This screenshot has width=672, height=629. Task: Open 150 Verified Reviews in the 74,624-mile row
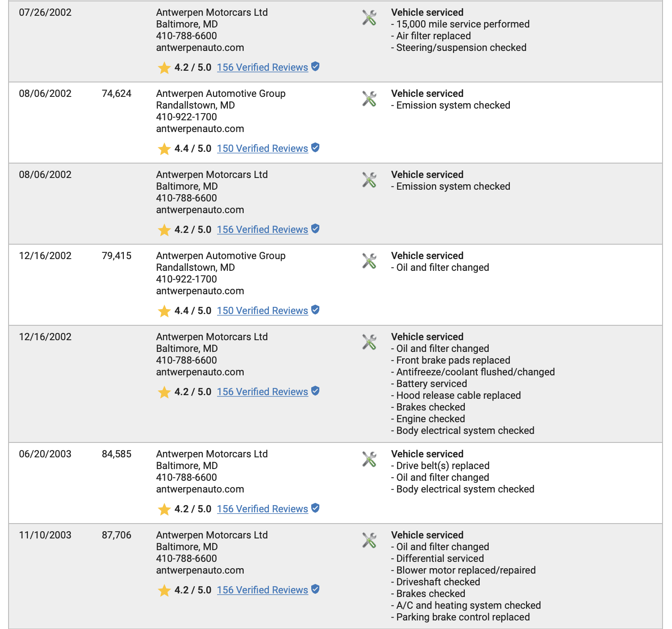(x=263, y=148)
